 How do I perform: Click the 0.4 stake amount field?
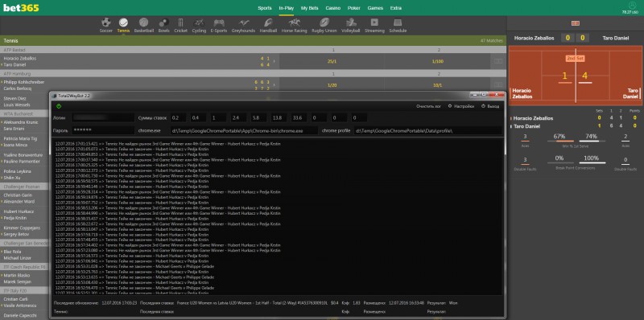pos(198,117)
